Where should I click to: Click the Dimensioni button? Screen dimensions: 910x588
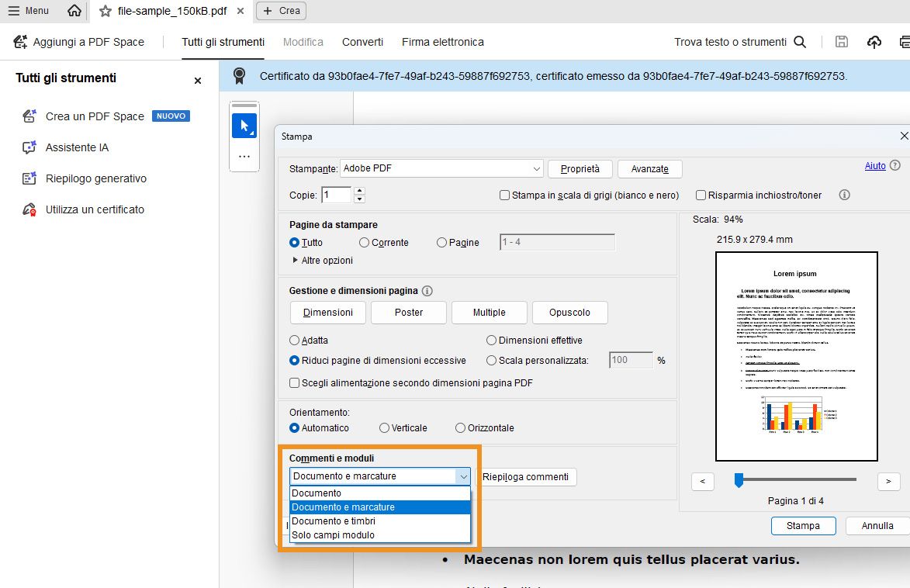pyautogui.click(x=328, y=313)
